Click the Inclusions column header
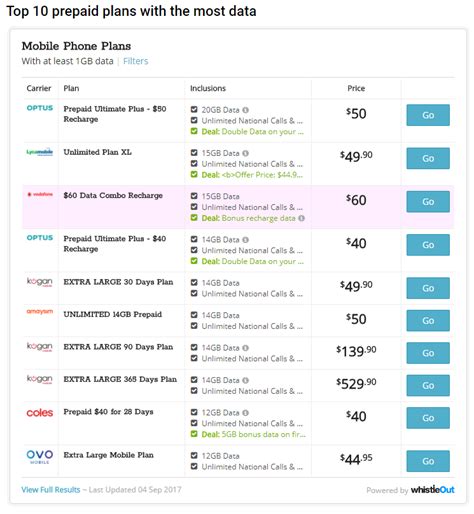The width and height of the screenshot is (474, 514). point(208,88)
